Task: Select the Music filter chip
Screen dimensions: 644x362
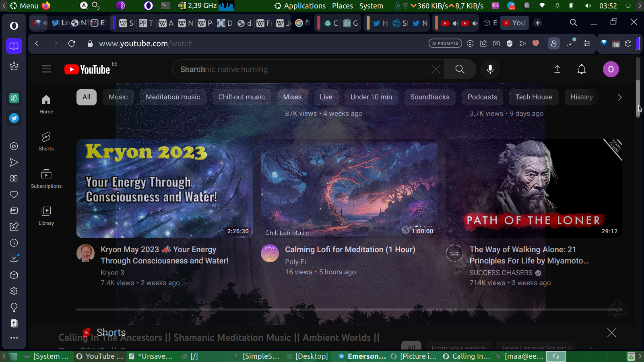Action: pos(118,97)
